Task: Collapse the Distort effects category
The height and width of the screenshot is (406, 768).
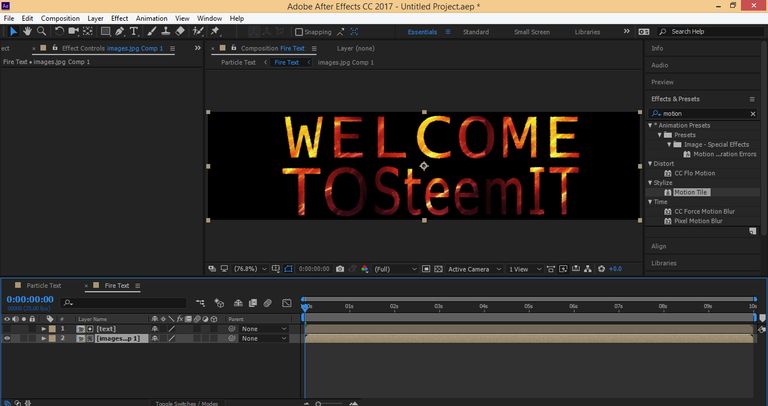Action: click(650, 164)
